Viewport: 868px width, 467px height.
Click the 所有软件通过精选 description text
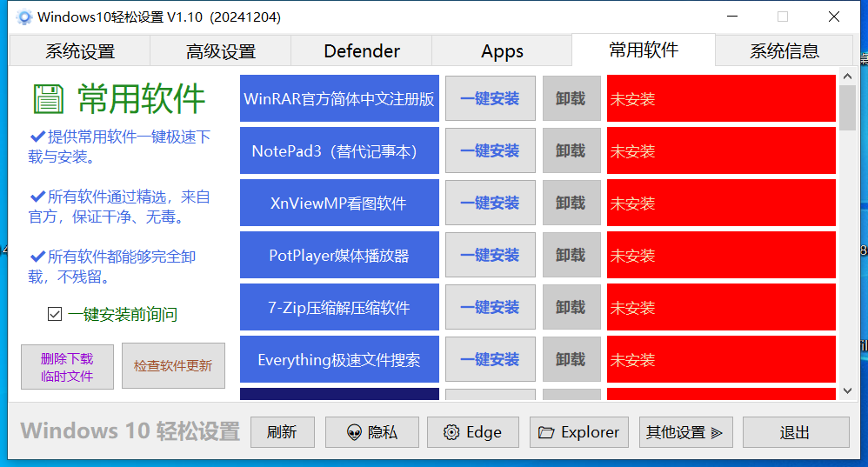click(119, 206)
